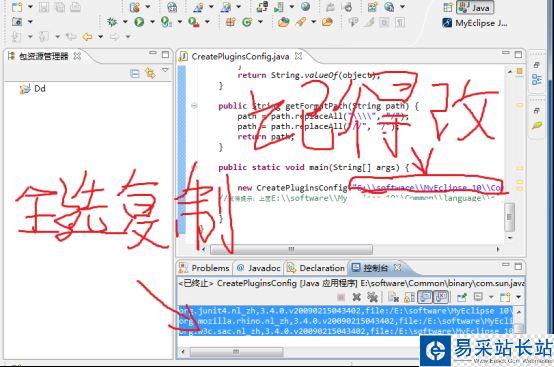Click the org.mozilla.rhino.nl_zh console output line
The height and width of the screenshot is (367, 554).
[x=346, y=321]
